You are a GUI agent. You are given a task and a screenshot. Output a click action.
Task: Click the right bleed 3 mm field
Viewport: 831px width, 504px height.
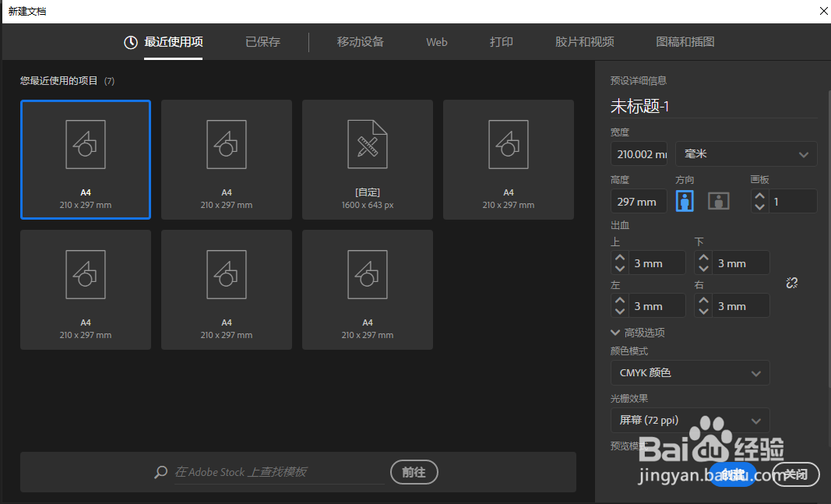point(741,306)
